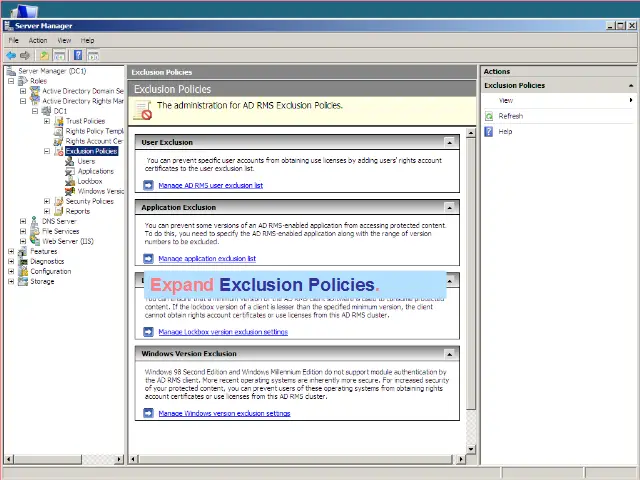Expand Active Directory Domain Services node
The image size is (640, 480).
point(23,91)
